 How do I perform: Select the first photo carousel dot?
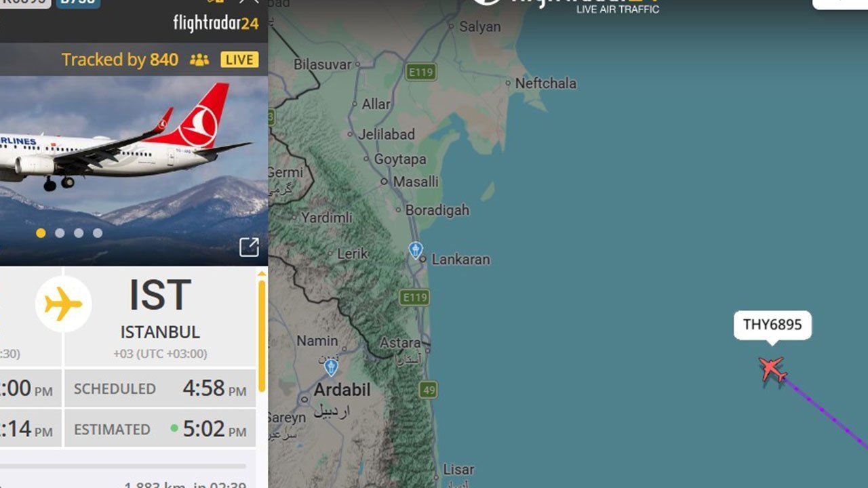(41, 233)
